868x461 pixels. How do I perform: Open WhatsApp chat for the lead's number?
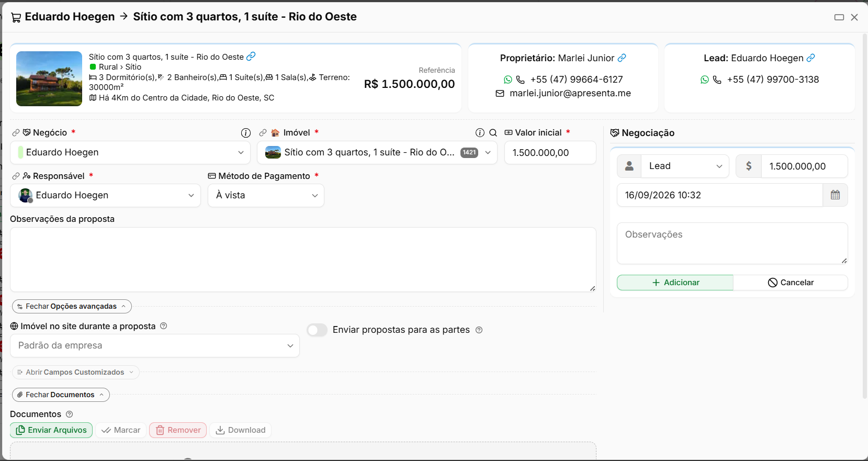tap(704, 80)
